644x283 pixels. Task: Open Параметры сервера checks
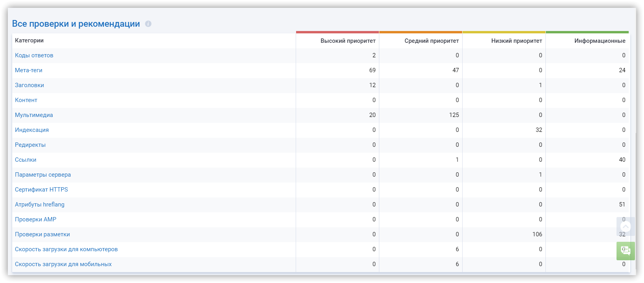tap(43, 175)
